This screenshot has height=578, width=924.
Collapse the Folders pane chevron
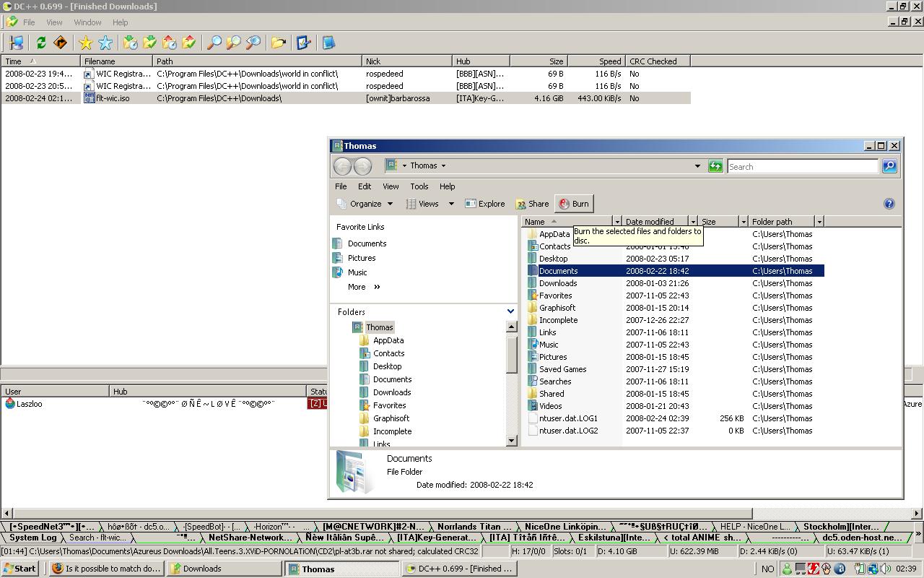pyautogui.click(x=510, y=311)
